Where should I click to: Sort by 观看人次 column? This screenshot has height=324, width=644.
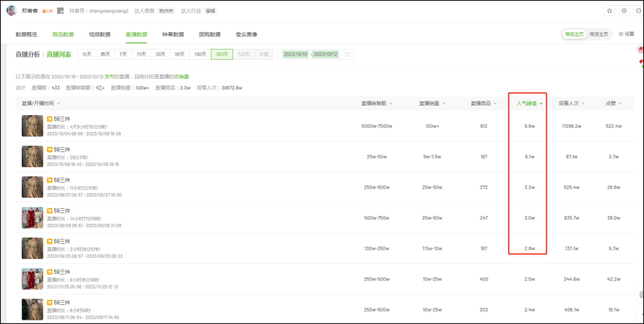coord(572,104)
